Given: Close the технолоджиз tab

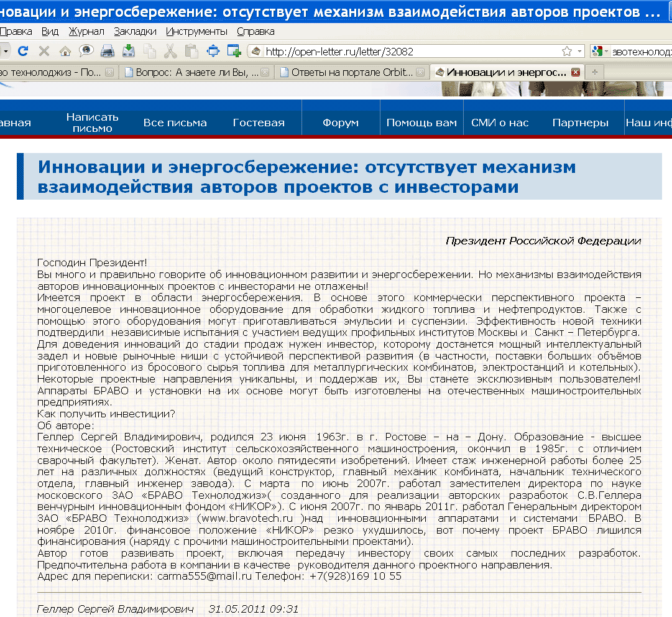Looking at the screenshot, I should pos(109,73).
